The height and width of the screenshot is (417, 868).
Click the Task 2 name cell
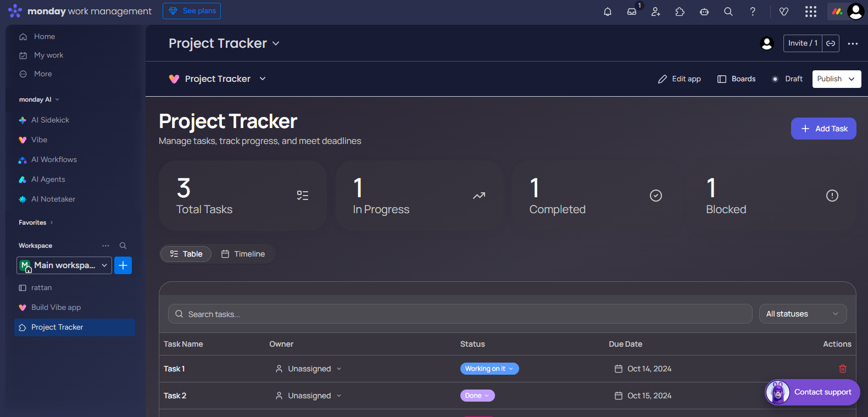tap(175, 396)
